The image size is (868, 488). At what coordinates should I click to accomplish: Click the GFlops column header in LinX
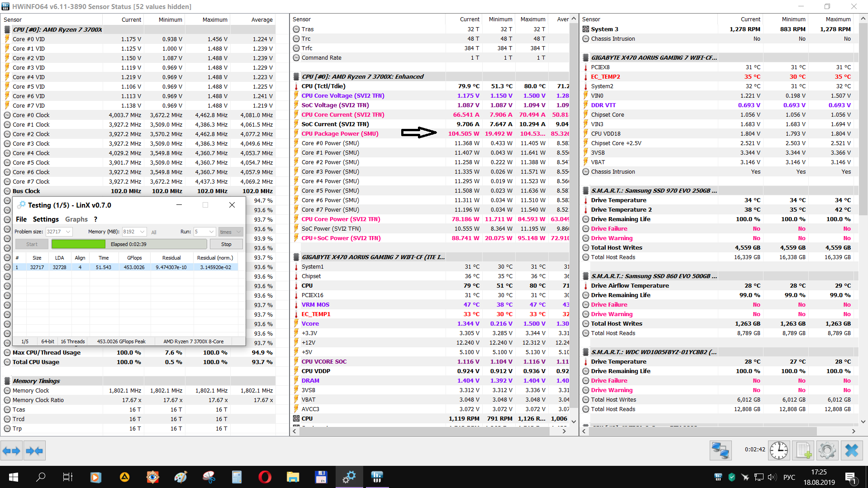134,258
